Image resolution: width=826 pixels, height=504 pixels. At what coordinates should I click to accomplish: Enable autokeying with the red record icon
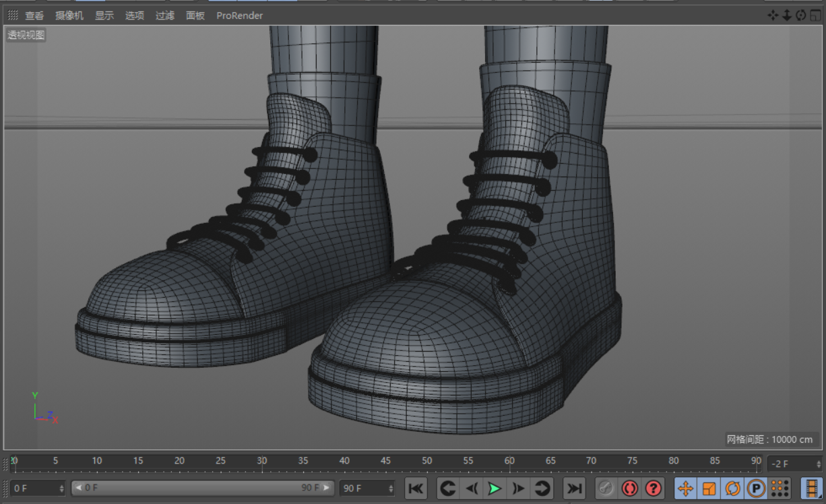click(x=631, y=488)
